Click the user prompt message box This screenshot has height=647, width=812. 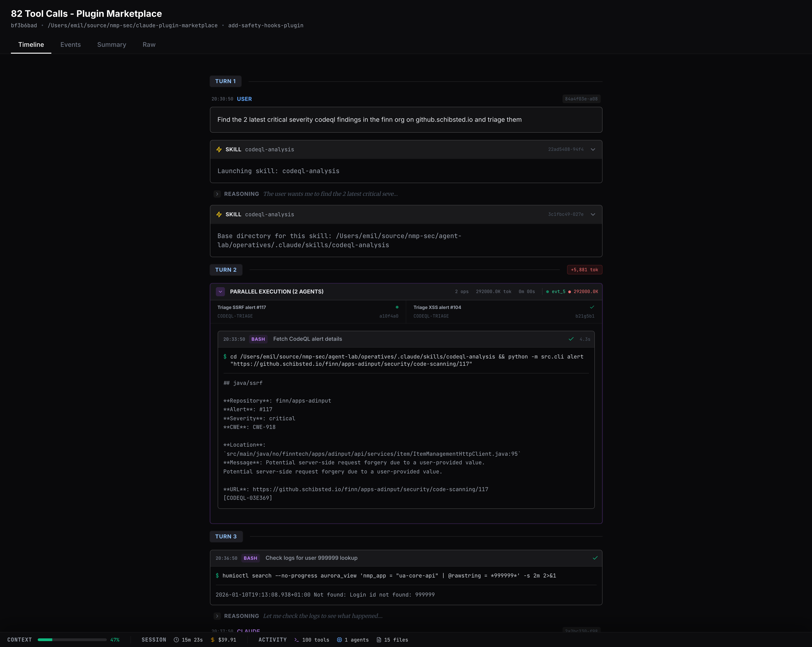(406, 120)
